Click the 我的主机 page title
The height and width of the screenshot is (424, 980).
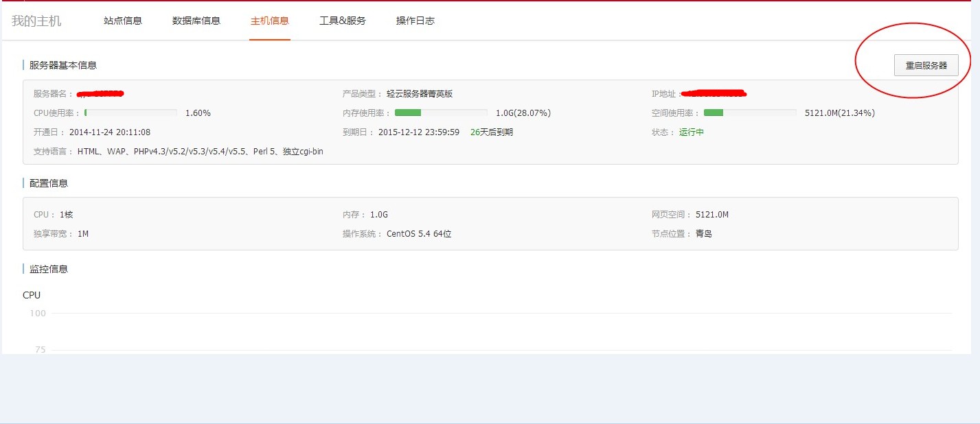[36, 21]
